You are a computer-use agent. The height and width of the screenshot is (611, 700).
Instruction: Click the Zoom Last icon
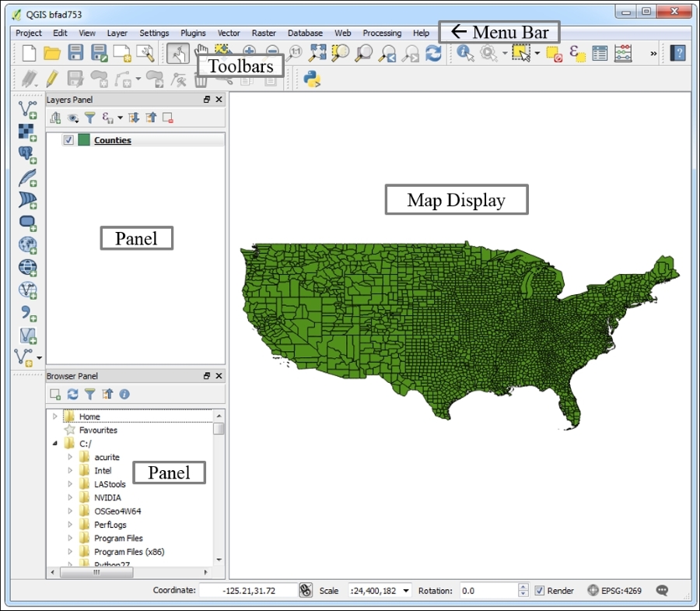coord(387,53)
